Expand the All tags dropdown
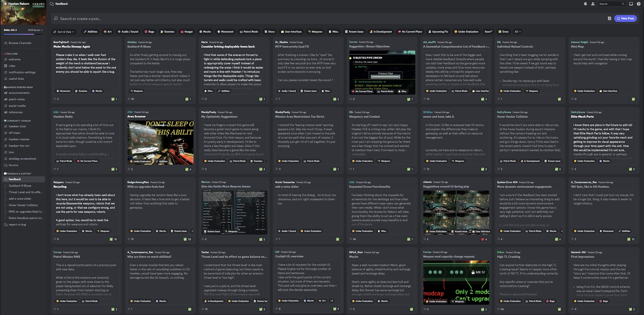Screen dimensions: 644x315 pos(518,32)
